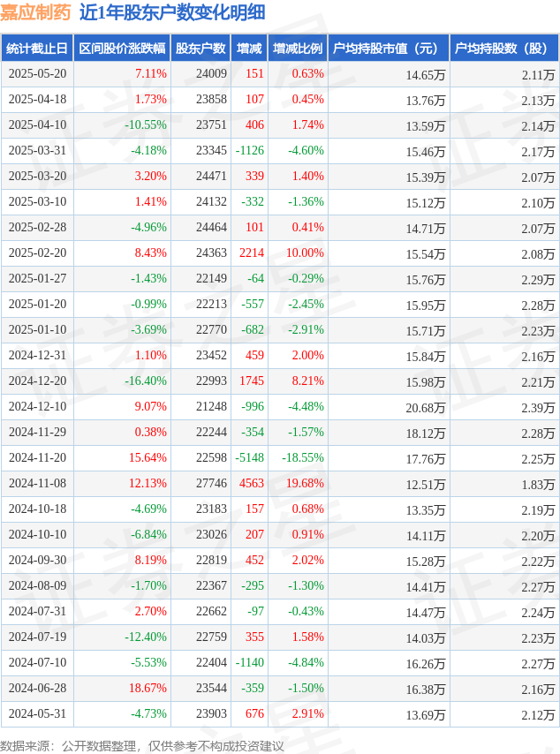Select the 1.83万 average shares cell
Image resolution: width=560 pixels, height=754 pixels.
click(x=538, y=485)
